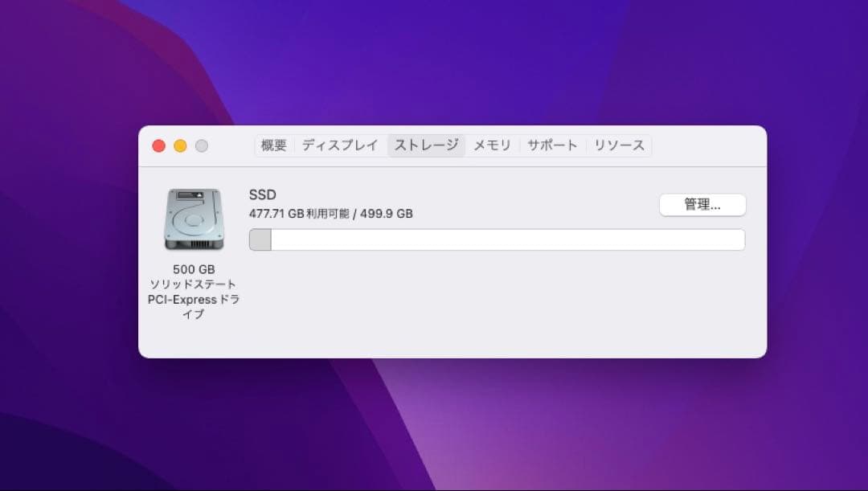The height and width of the screenshot is (491, 868).
Task: Open the ディスプレイ (Displays) tab
Action: (339, 145)
